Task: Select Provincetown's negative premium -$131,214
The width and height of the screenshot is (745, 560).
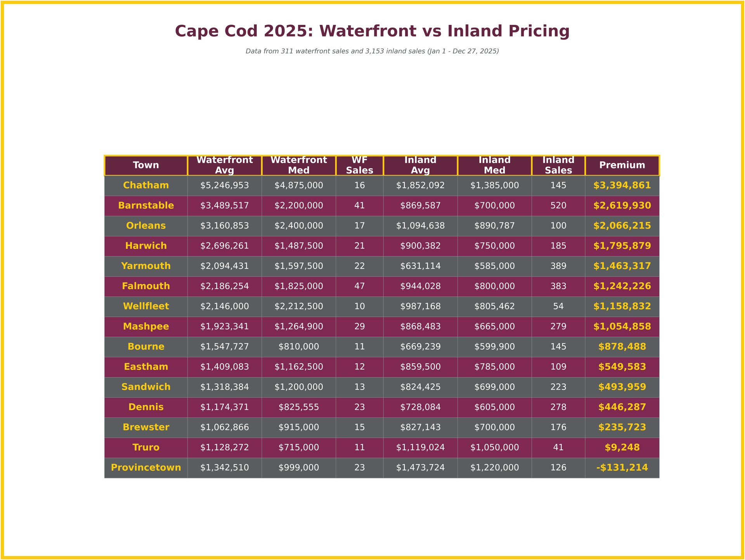Action: tap(622, 468)
